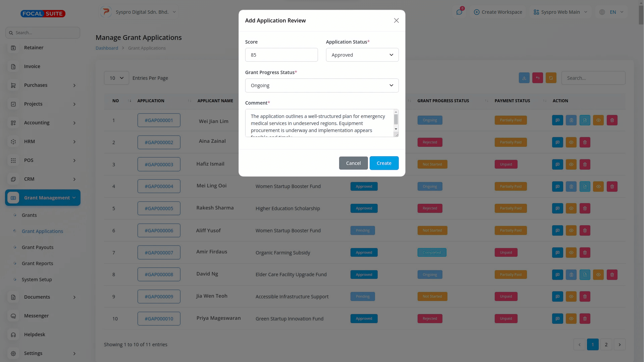
Task: Select the Grant Reports submenu item
Action: point(37,263)
